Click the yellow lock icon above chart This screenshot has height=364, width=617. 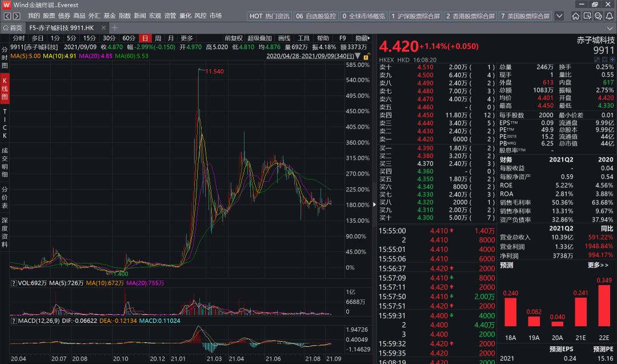click(x=366, y=56)
